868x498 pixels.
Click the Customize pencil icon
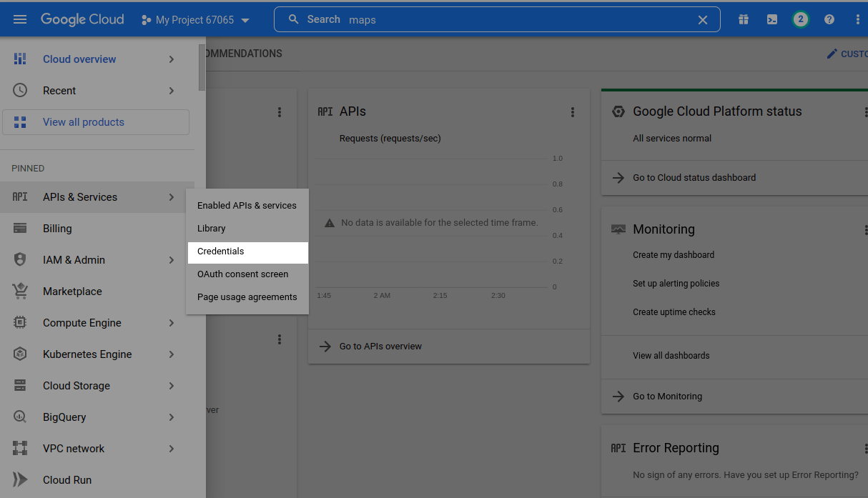pos(832,54)
